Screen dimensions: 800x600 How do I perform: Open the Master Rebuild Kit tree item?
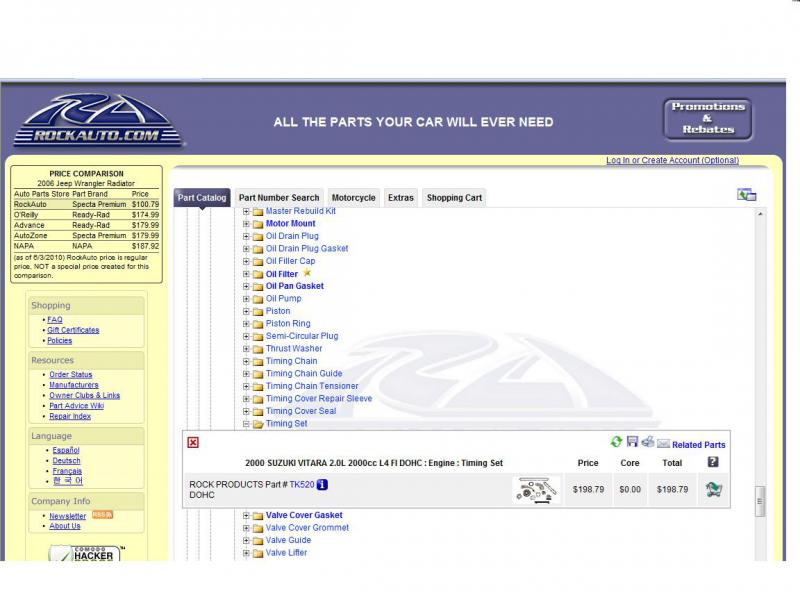(301, 211)
